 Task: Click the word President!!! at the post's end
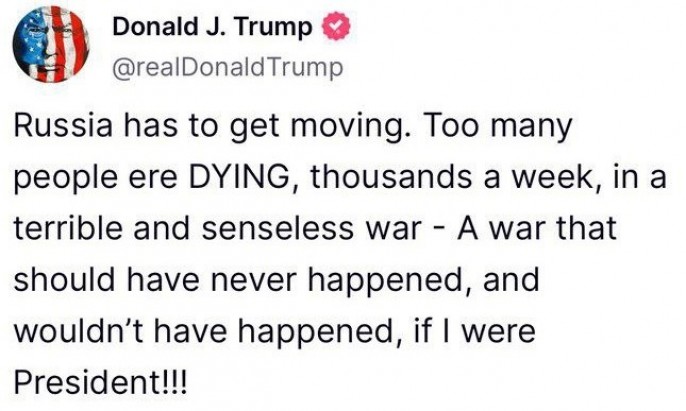pos(101,382)
